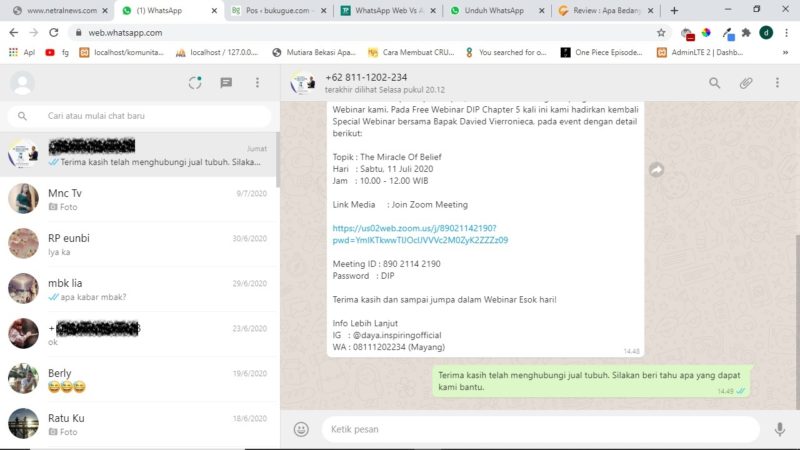
Task: Open Chrome three-dot menu
Action: tap(786, 33)
